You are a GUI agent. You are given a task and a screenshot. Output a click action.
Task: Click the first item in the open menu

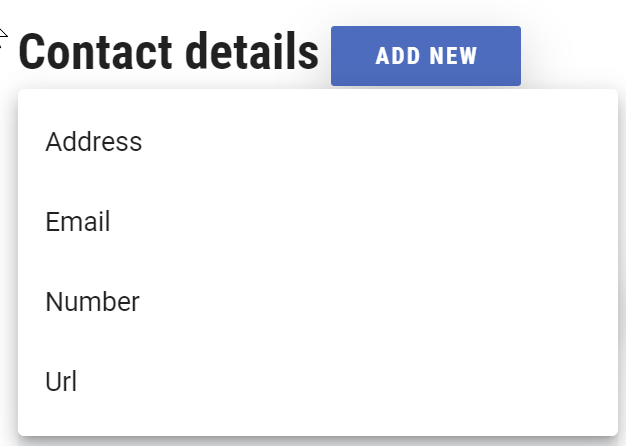click(x=94, y=142)
